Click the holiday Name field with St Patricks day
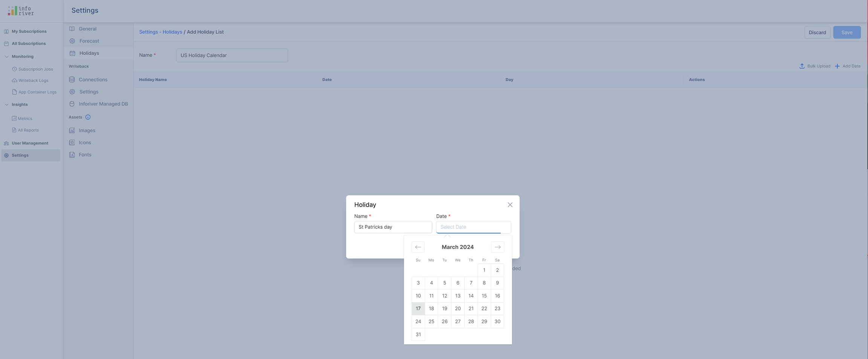Viewport: 868px width, 359px height. (x=393, y=227)
